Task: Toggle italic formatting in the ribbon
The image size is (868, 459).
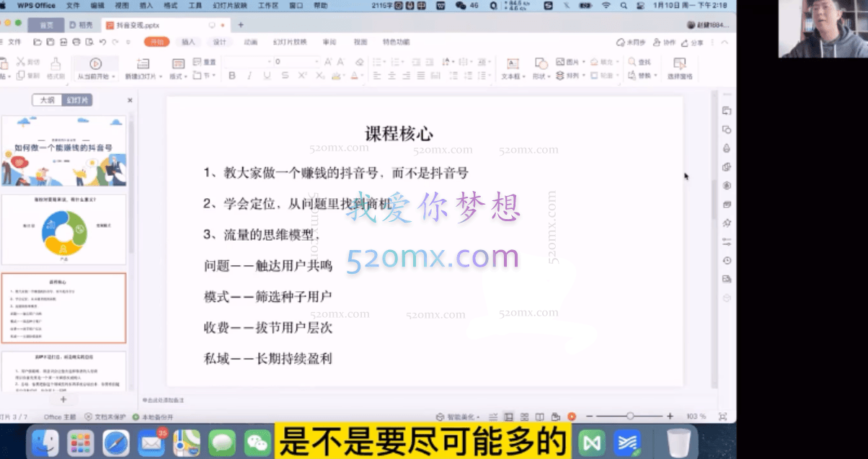Action: pyautogui.click(x=249, y=76)
